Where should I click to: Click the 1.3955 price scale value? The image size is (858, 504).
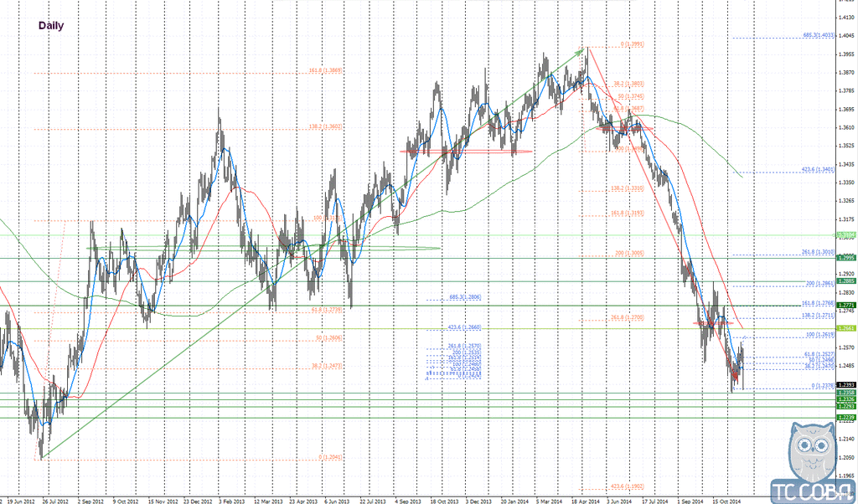(x=847, y=54)
